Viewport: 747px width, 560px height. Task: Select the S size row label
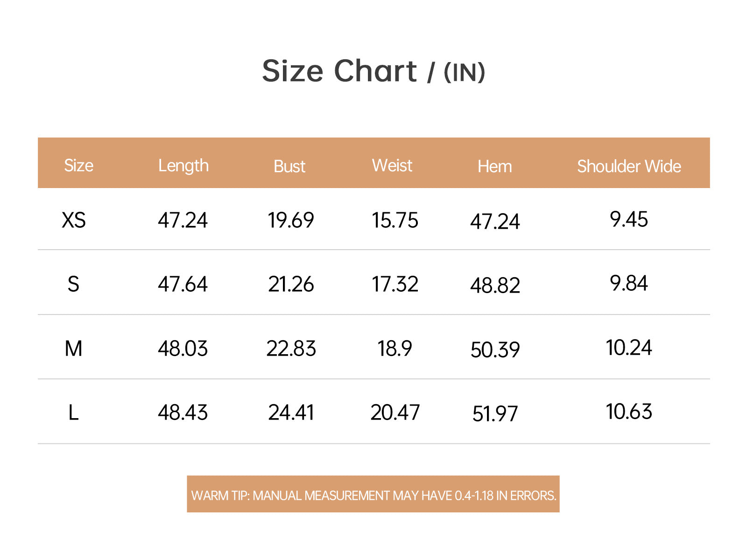pos(73,284)
